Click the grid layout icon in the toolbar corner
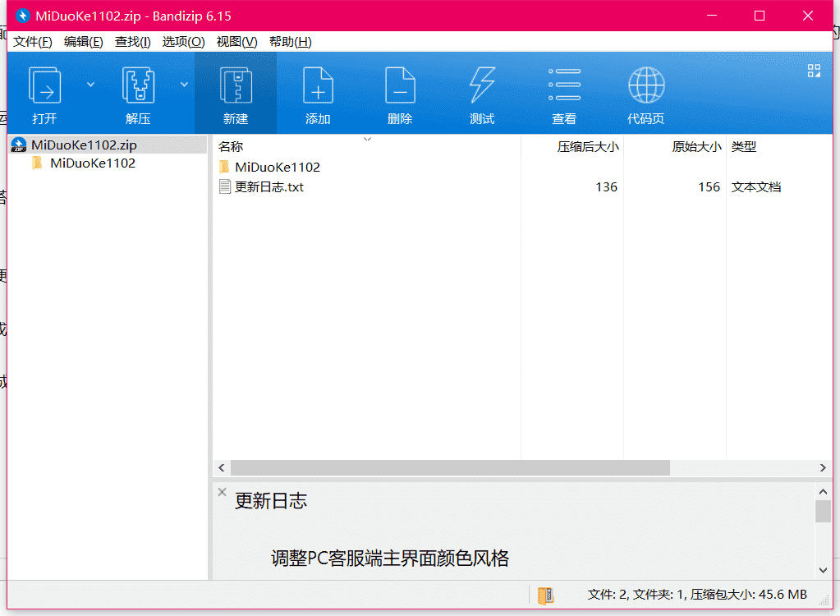The height and width of the screenshot is (616, 840). click(814, 71)
